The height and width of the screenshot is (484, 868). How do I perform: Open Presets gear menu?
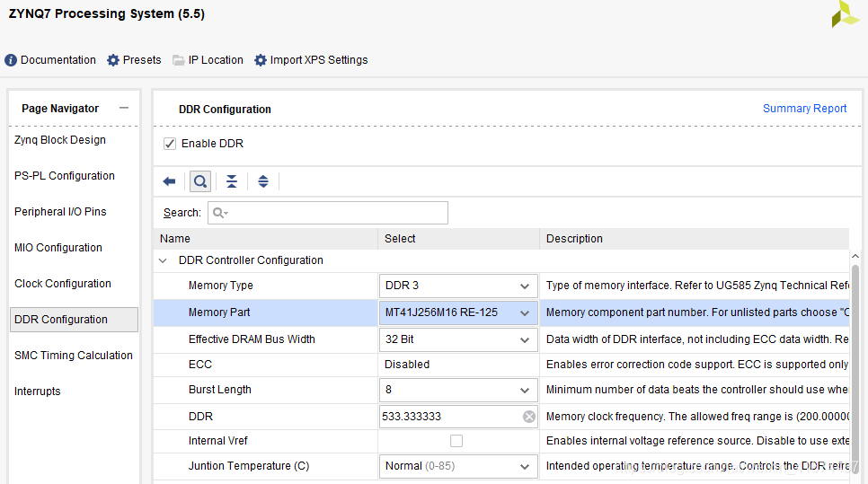pyautogui.click(x=113, y=60)
